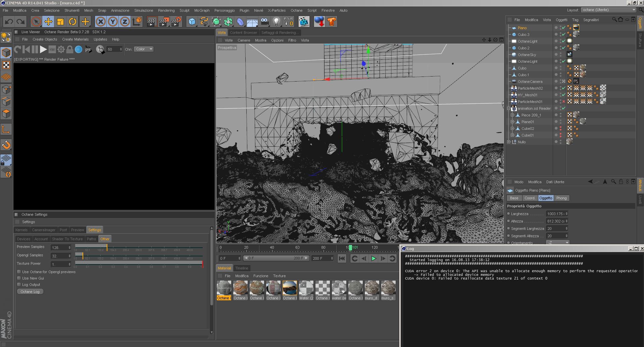Enable Use Octane for Opengl previews
The height and width of the screenshot is (347, 644).
click(19, 272)
